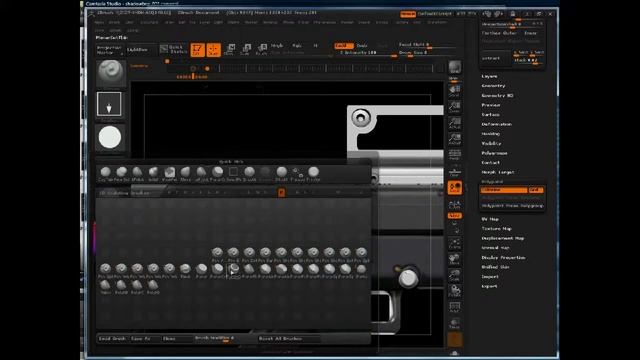
Task: Toggle Transp transparency icon
Action: tap(455, 324)
